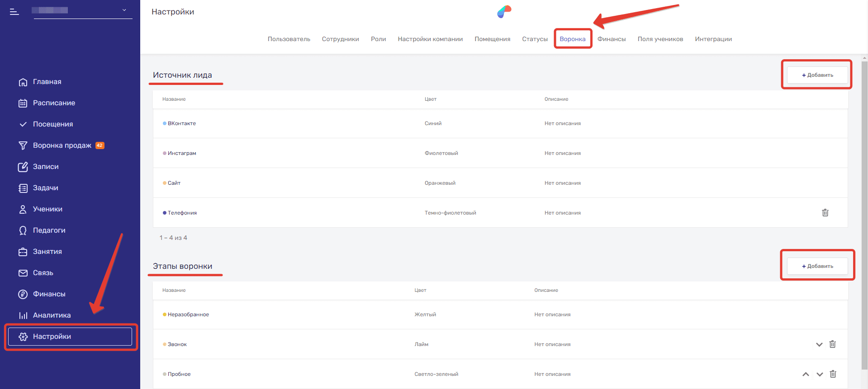Switch to the Статусы tab
This screenshot has height=389, width=868.
(535, 39)
